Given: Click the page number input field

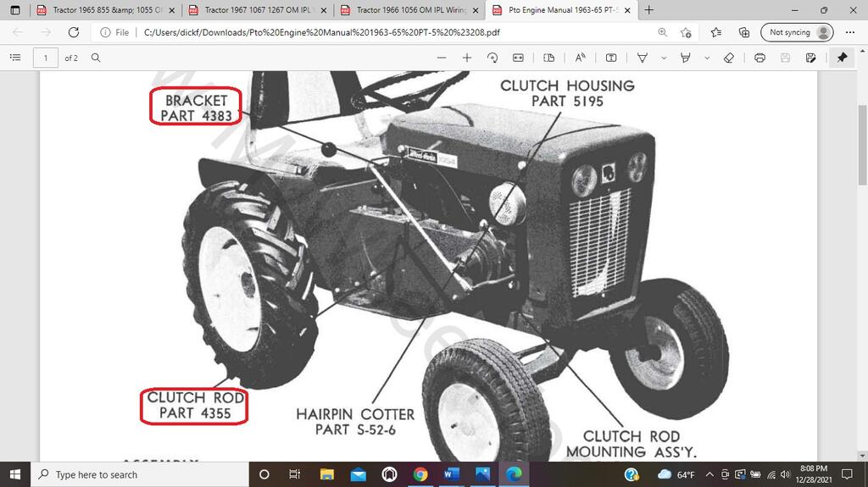Looking at the screenshot, I should pyautogui.click(x=46, y=58).
